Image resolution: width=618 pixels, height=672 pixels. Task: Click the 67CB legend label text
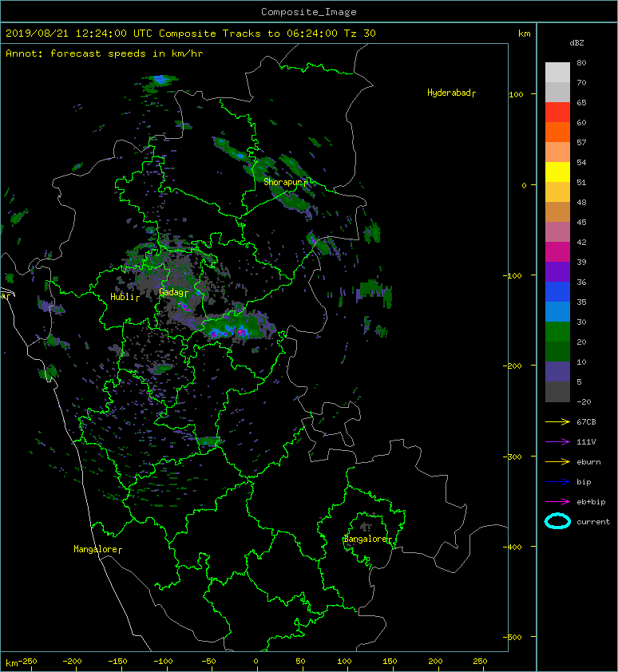point(586,422)
